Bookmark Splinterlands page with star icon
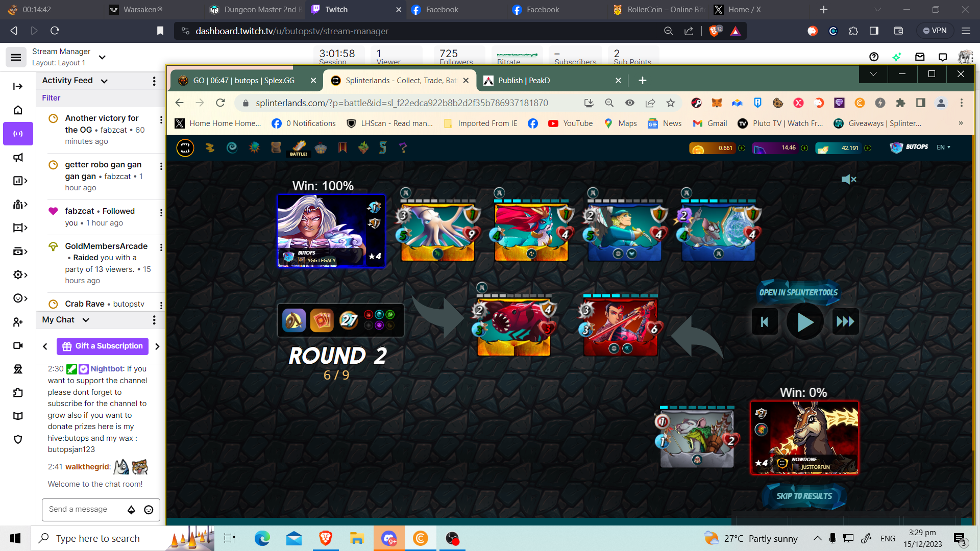 point(671,103)
